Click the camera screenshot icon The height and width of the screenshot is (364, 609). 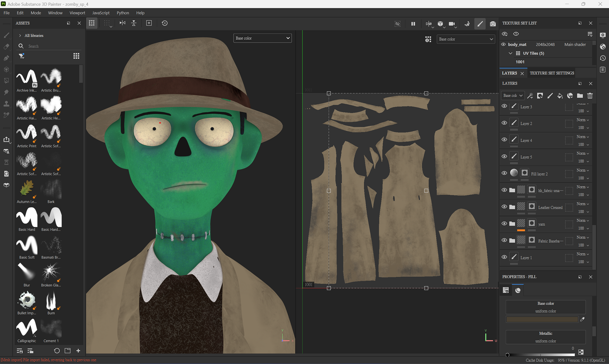tap(493, 23)
